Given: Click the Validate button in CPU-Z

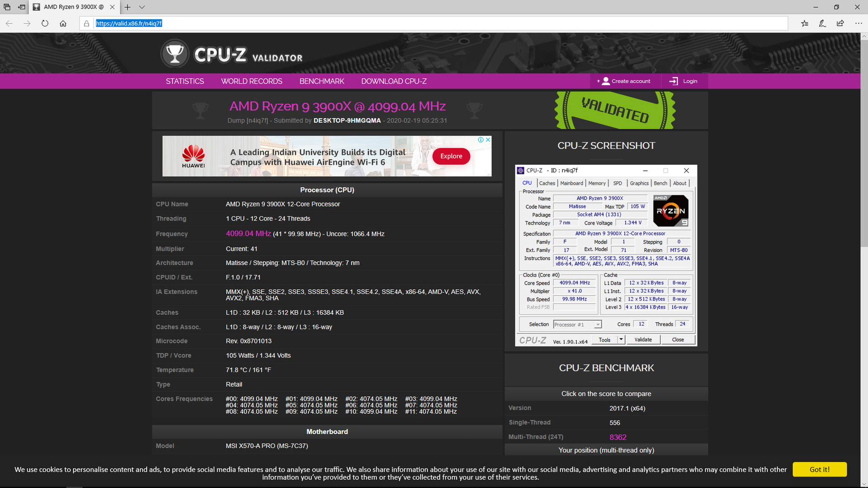Looking at the screenshot, I should [643, 340].
